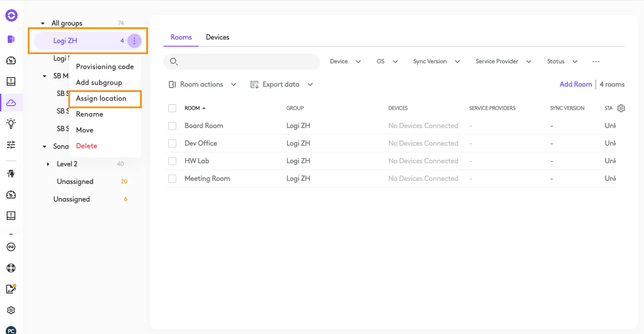The image size is (644, 334).
Task: Open the Service Provider filter dropdown
Action: 503,62
